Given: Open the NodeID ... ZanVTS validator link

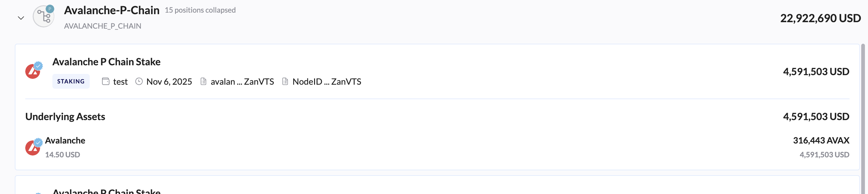Looking at the screenshot, I should [326, 82].
